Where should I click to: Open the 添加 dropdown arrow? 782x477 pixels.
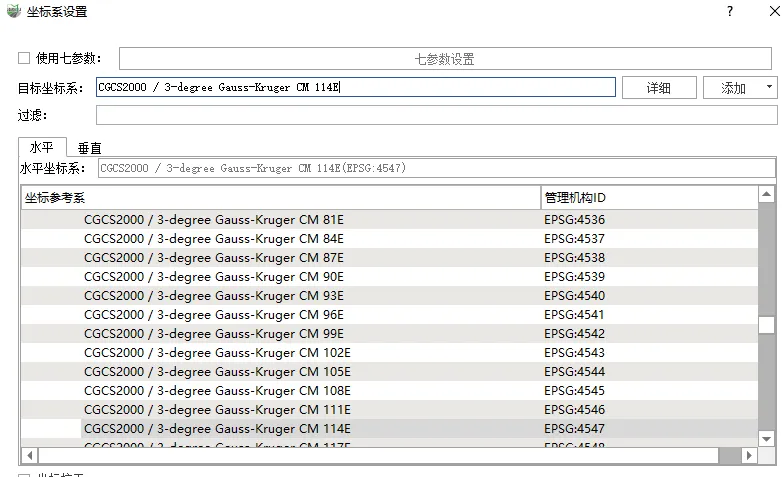768,87
